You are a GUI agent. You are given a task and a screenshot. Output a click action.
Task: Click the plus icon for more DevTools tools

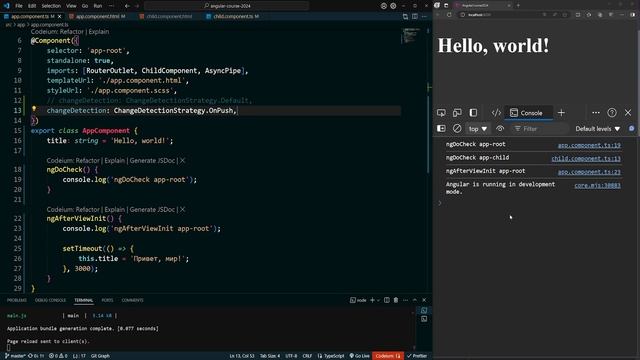pos(561,113)
